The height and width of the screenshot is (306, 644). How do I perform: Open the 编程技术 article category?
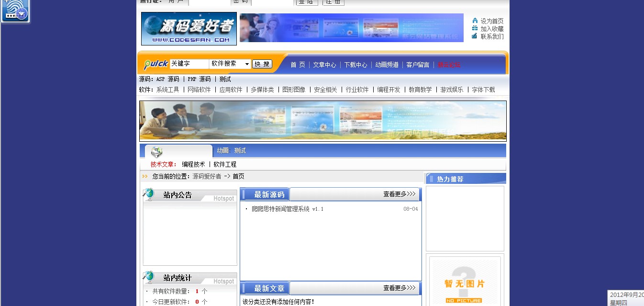(x=193, y=164)
